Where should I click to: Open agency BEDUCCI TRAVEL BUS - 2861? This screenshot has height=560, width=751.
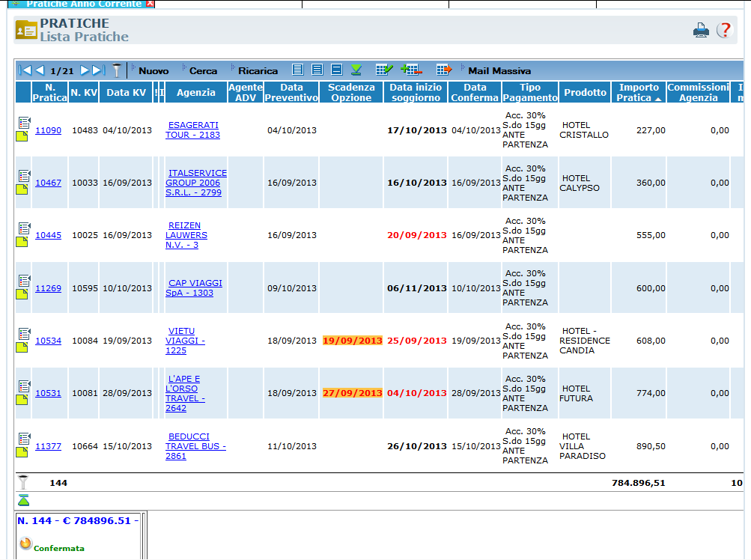pyautogui.click(x=195, y=446)
